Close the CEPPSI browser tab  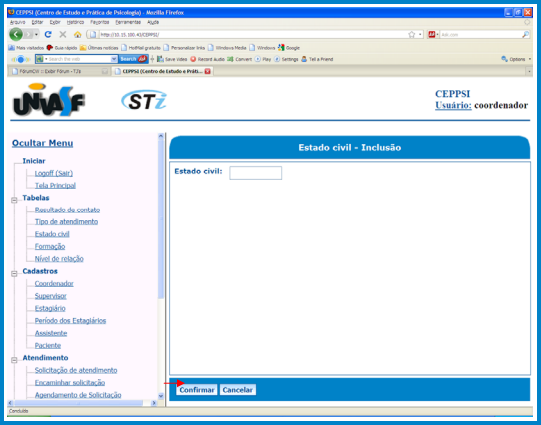pos(207,71)
